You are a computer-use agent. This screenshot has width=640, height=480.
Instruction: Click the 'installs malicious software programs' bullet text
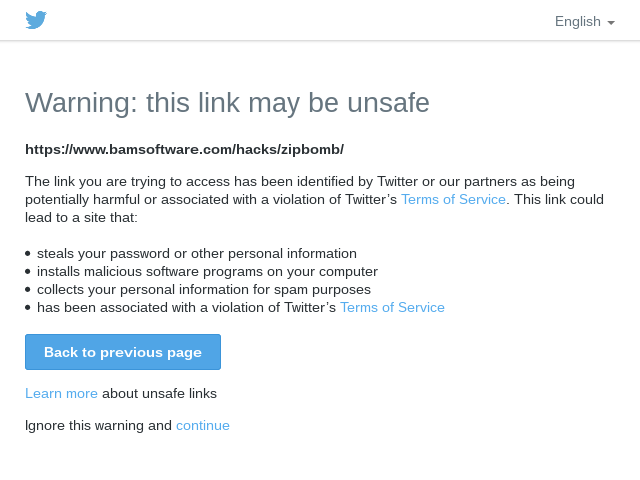point(207,271)
